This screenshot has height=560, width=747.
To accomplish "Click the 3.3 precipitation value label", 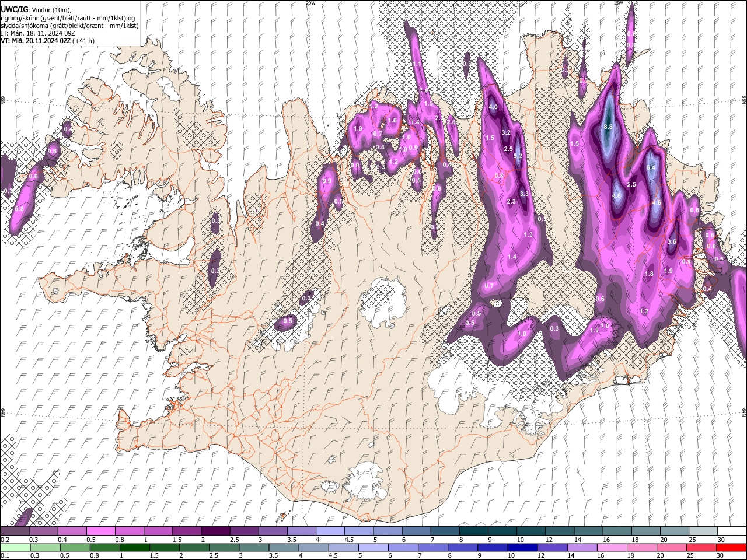I will [x=524, y=194].
